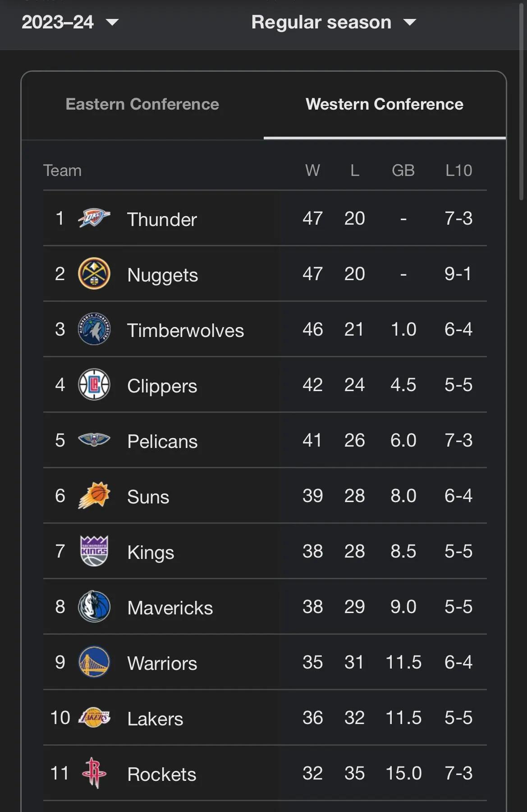Click the Nuggets team logo
The height and width of the screenshot is (812, 527).
coord(94,274)
